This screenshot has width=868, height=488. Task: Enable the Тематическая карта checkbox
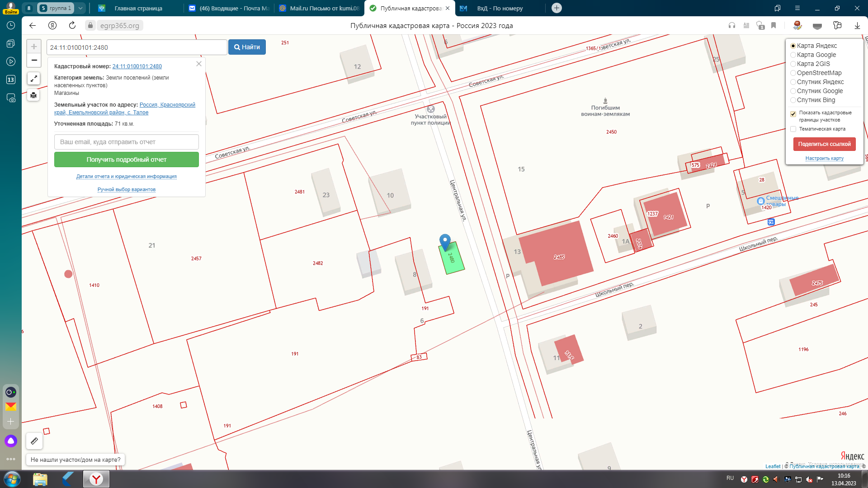793,129
